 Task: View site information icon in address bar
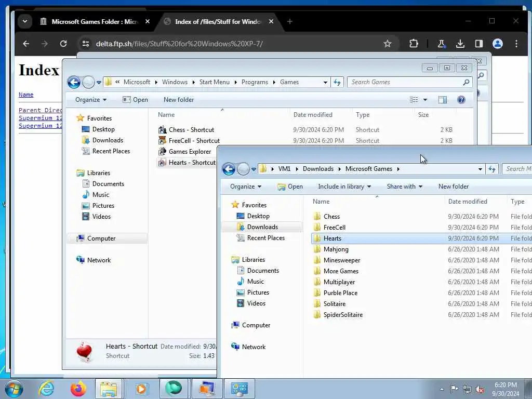pos(86,44)
